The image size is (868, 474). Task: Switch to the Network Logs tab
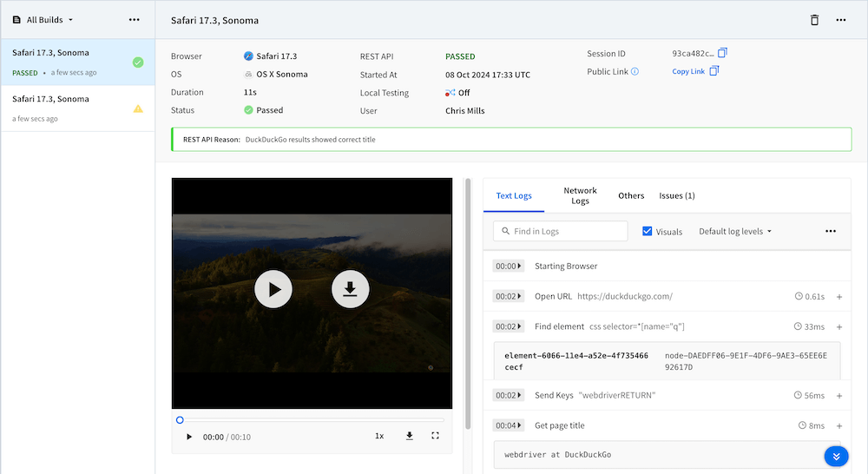[x=580, y=195]
